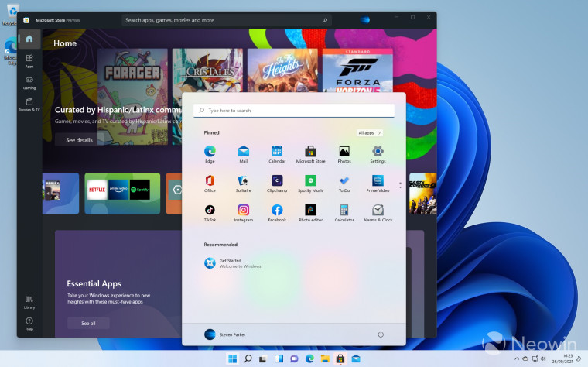Open clock and date in taskbar
This screenshot has height=367, width=588.
click(x=562, y=358)
